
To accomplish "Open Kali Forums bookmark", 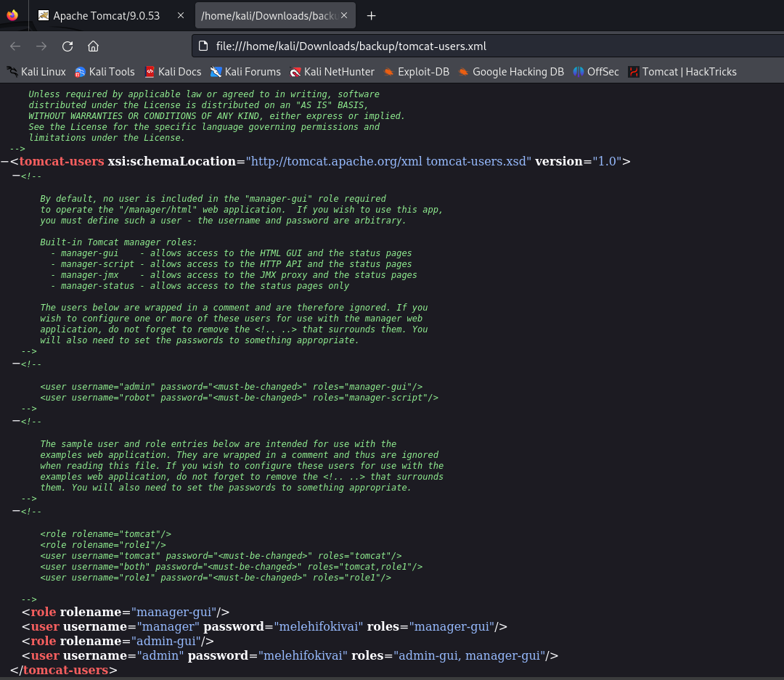I will click(x=245, y=72).
